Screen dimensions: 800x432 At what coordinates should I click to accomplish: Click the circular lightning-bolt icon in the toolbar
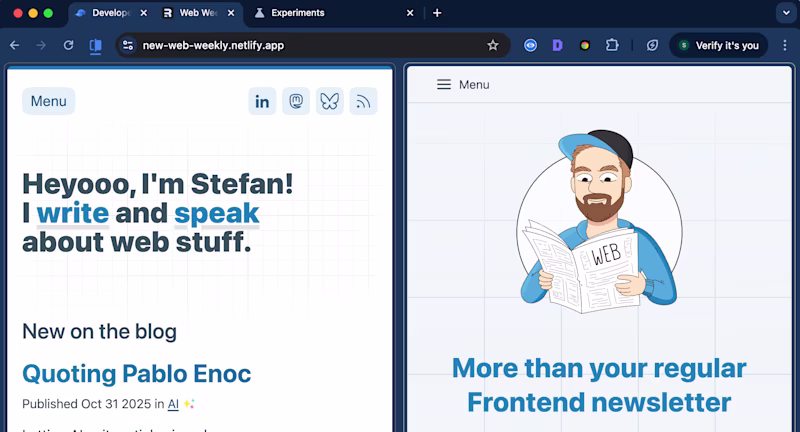[652, 45]
